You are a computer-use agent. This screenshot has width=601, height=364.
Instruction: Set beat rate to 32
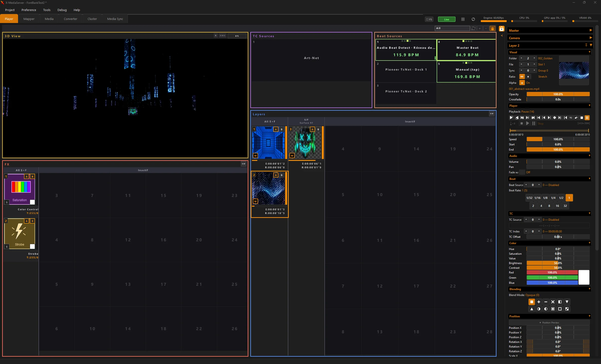tap(565, 206)
